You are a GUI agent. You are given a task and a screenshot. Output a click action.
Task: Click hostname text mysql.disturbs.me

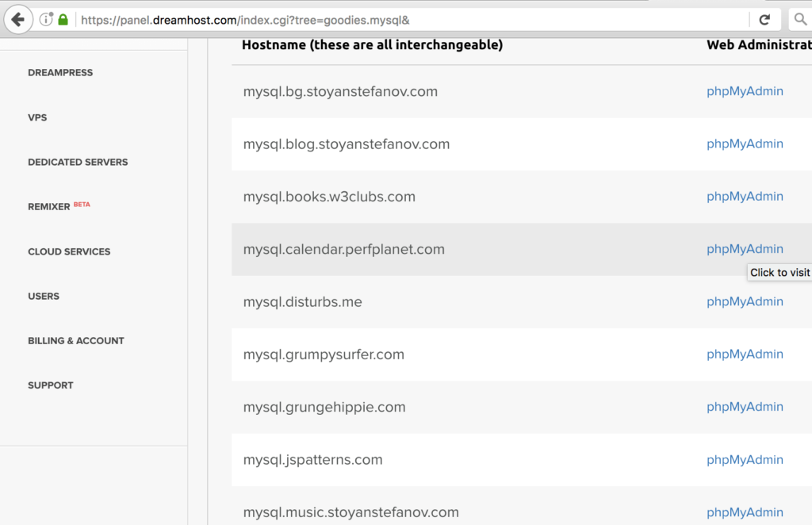pyautogui.click(x=302, y=302)
